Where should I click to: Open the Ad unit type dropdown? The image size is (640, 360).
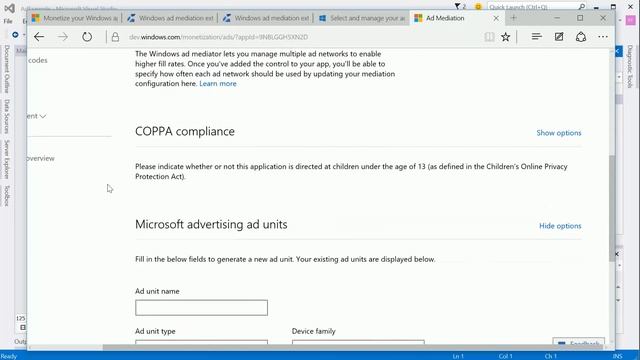tap(202, 342)
